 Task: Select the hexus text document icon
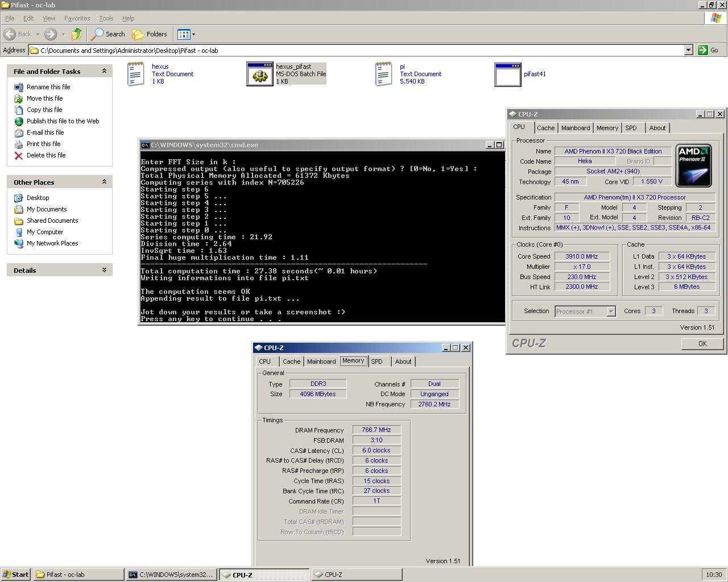point(136,74)
